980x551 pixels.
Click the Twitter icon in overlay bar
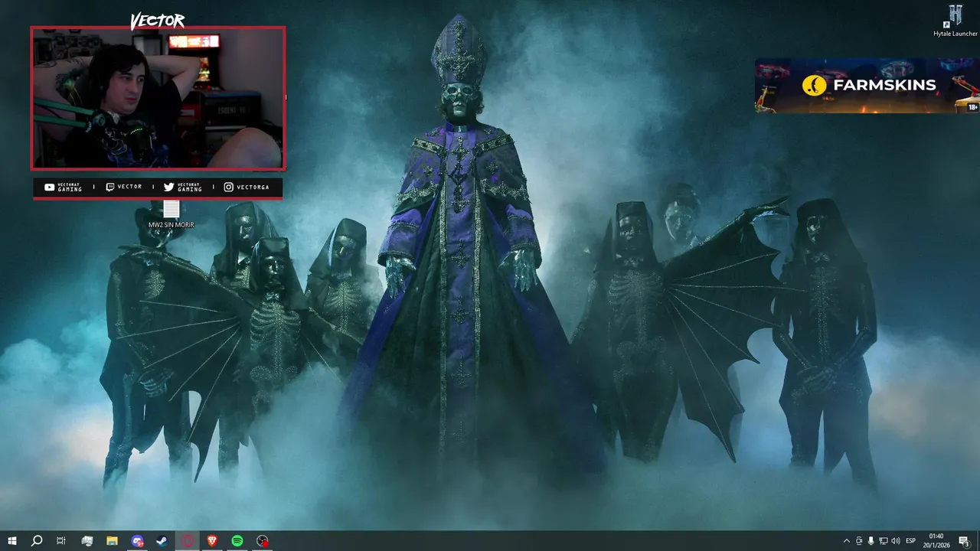(168, 187)
